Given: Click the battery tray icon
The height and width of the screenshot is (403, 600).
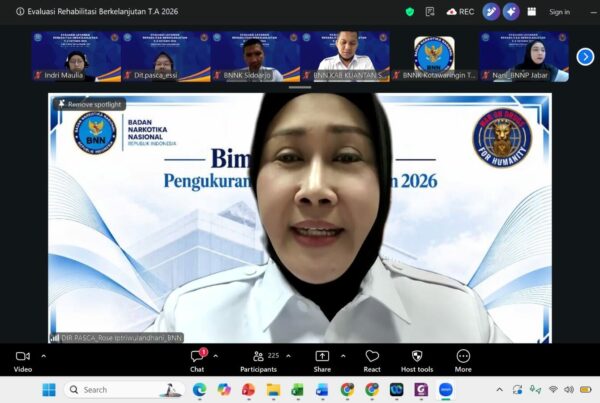Looking at the screenshot, I should click(x=585, y=390).
